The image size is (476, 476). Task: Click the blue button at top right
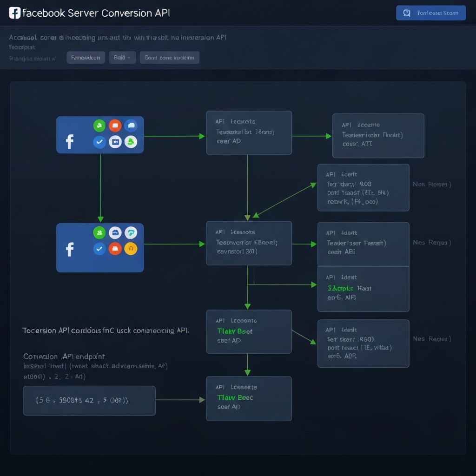430,13
